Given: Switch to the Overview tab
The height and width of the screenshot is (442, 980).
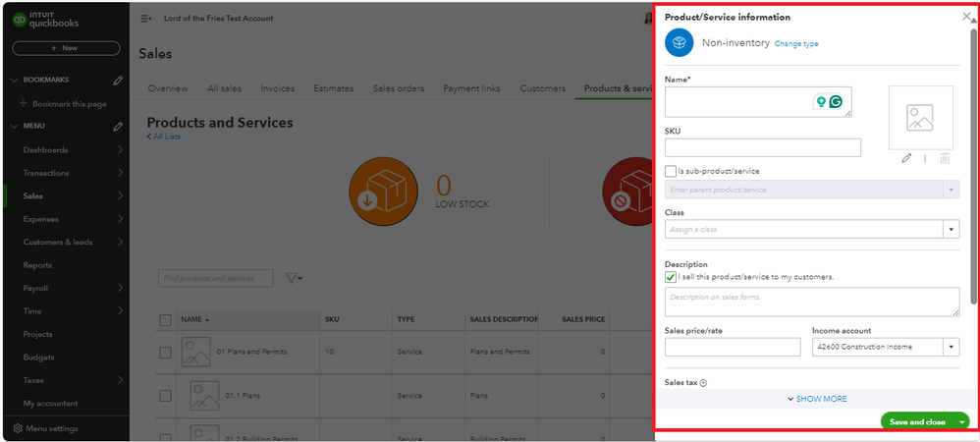Looking at the screenshot, I should pyautogui.click(x=168, y=88).
